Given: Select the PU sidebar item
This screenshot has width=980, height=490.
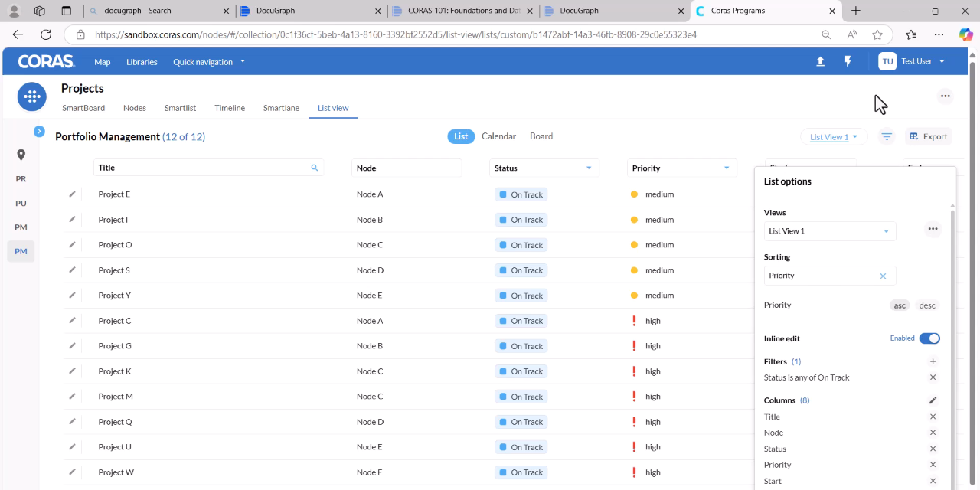Looking at the screenshot, I should (x=21, y=203).
